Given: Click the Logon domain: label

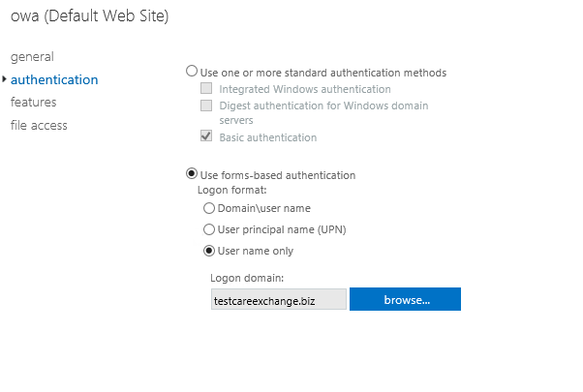Looking at the screenshot, I should click(x=247, y=278).
